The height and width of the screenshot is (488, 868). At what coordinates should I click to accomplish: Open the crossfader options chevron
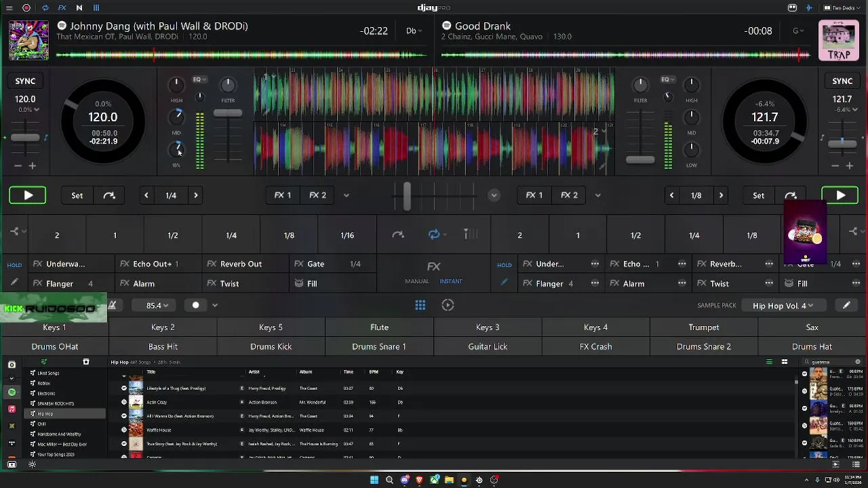click(494, 195)
